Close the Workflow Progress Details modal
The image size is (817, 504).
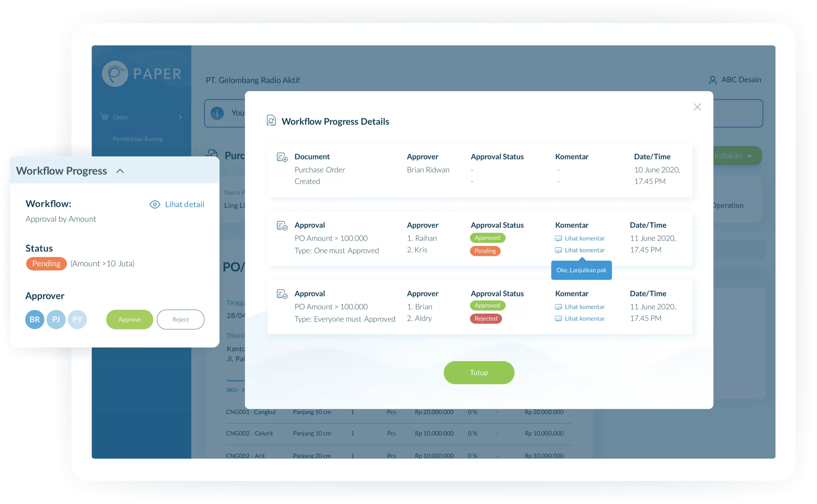pos(697,107)
